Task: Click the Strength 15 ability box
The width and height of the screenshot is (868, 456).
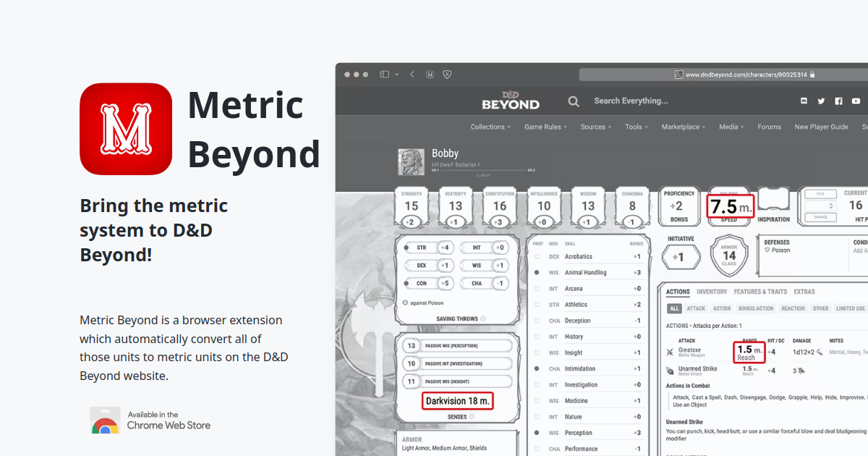Action: tap(412, 208)
